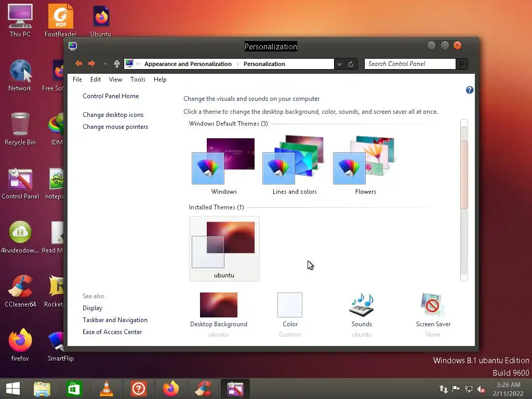Viewport: 532px width, 399px height.
Task: Go forward with the orange forward arrow
Action: [91, 63]
